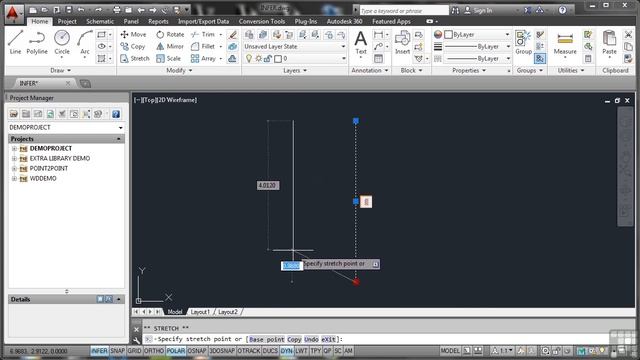Expand the Layers panel
Viewport: 640px width, 360px height.
pyautogui.click(x=295, y=71)
